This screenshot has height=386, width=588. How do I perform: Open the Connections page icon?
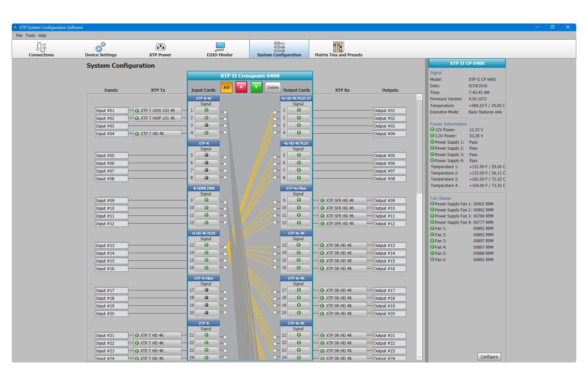[41, 47]
